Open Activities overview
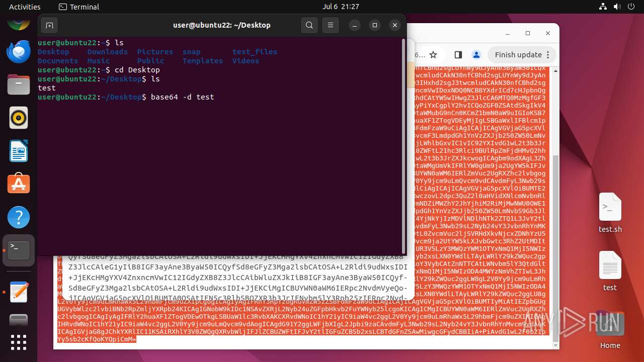The image size is (644, 362). [25, 7]
